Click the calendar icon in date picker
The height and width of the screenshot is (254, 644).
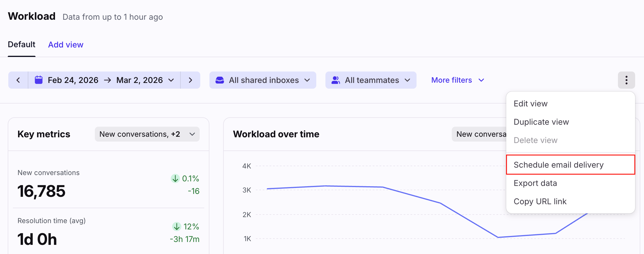[x=39, y=80]
